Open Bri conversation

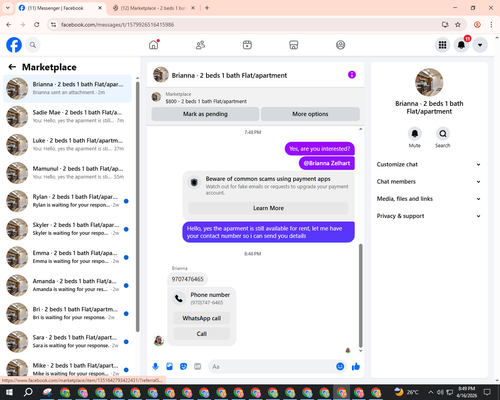coord(67,313)
